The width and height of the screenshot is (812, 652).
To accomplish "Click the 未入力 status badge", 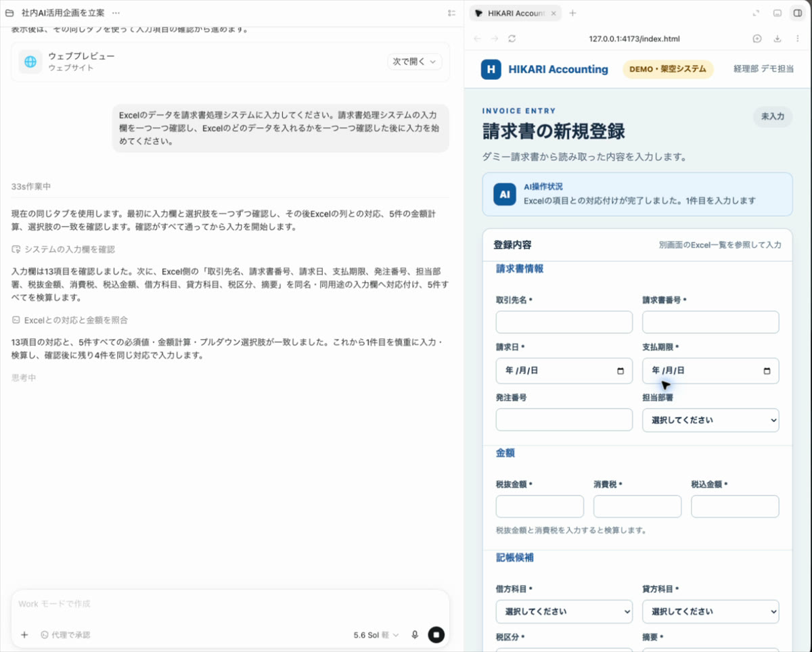I will 773,116.
